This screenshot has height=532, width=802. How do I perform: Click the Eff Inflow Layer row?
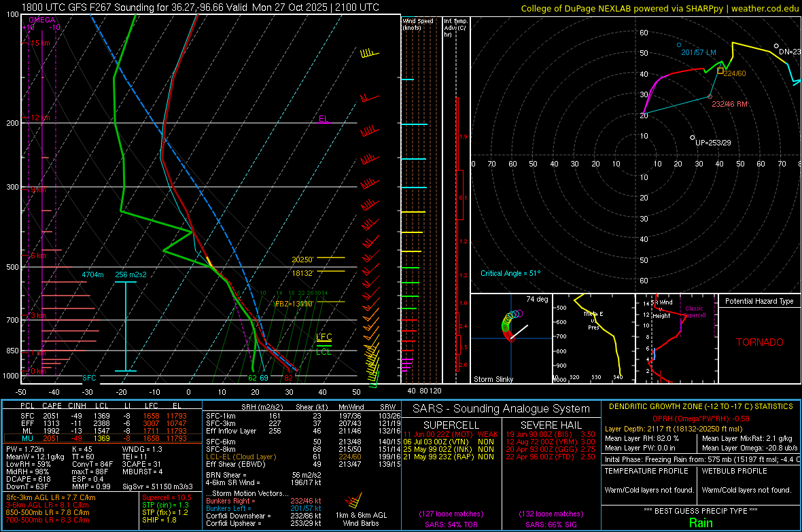point(303,431)
